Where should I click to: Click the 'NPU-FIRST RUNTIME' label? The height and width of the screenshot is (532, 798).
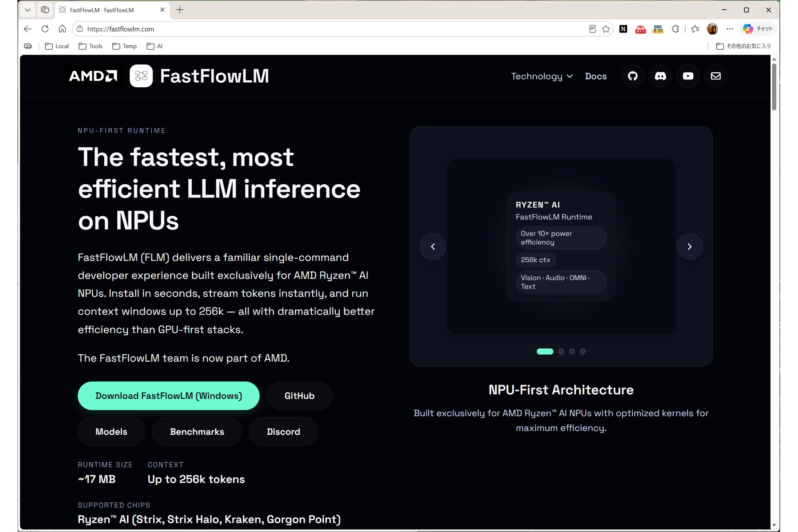tap(122, 131)
